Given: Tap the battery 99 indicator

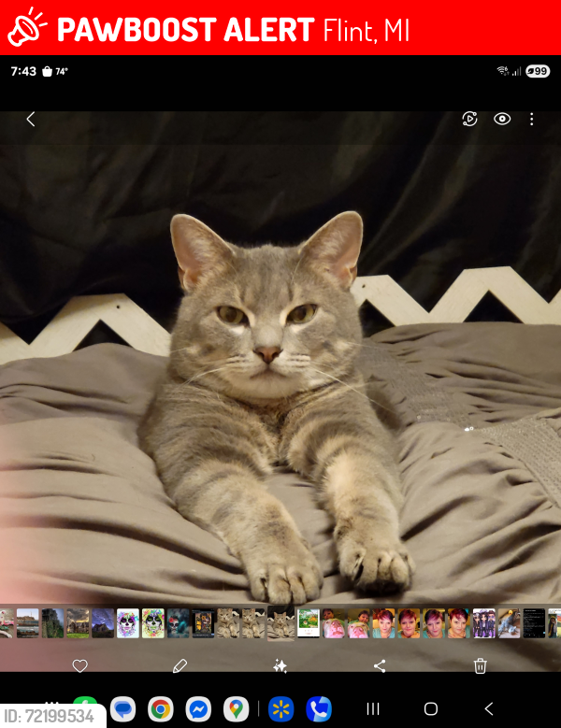Looking at the screenshot, I should (538, 71).
